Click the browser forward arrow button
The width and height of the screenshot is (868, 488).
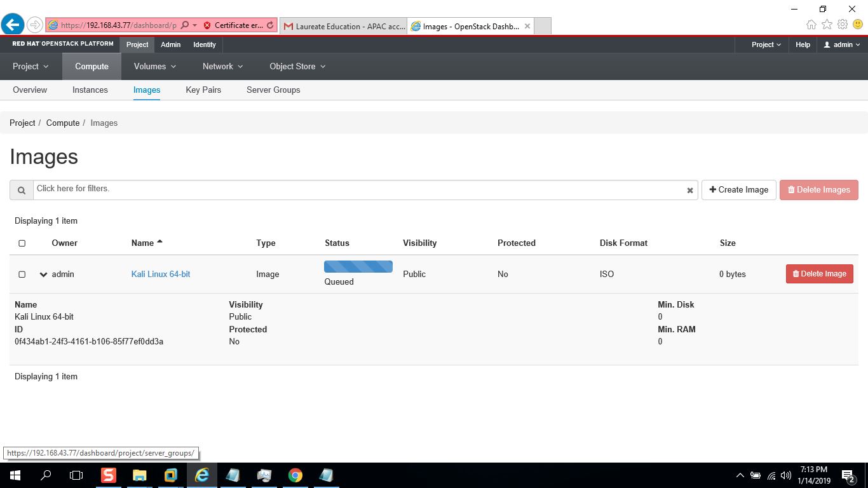(x=35, y=25)
